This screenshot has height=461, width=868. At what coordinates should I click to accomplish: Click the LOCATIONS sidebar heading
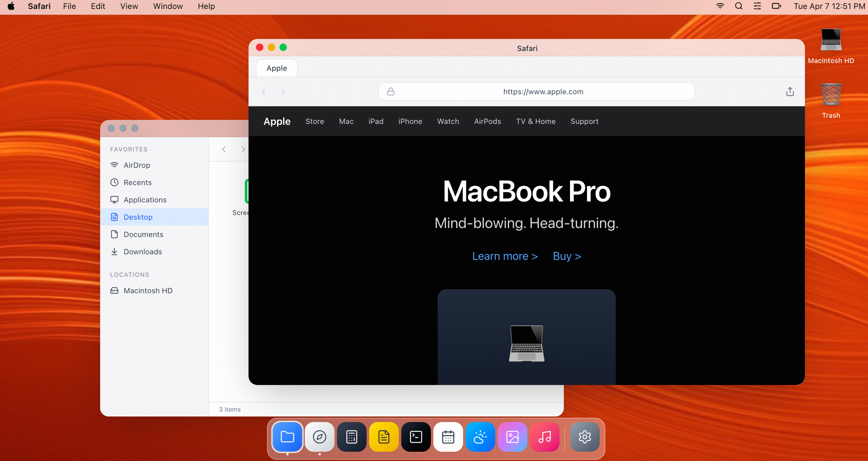(x=130, y=275)
